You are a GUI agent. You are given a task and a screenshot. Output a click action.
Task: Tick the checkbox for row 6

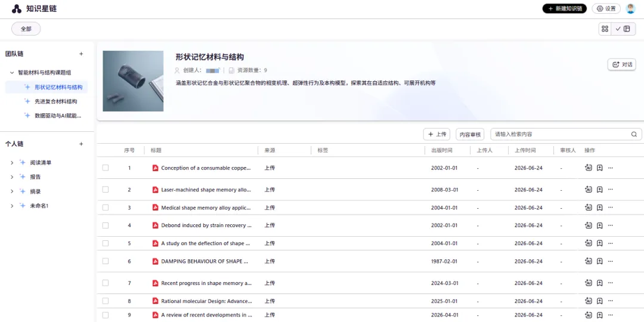pyautogui.click(x=106, y=261)
